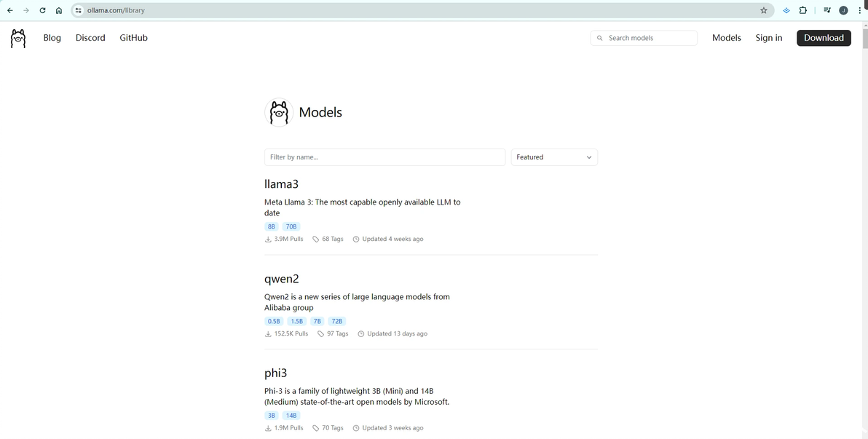Click the page vertical scrollbar

pyautogui.click(x=864, y=38)
